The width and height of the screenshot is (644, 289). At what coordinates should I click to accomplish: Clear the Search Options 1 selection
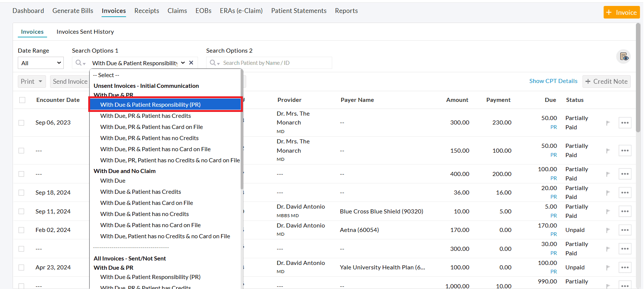point(191,63)
